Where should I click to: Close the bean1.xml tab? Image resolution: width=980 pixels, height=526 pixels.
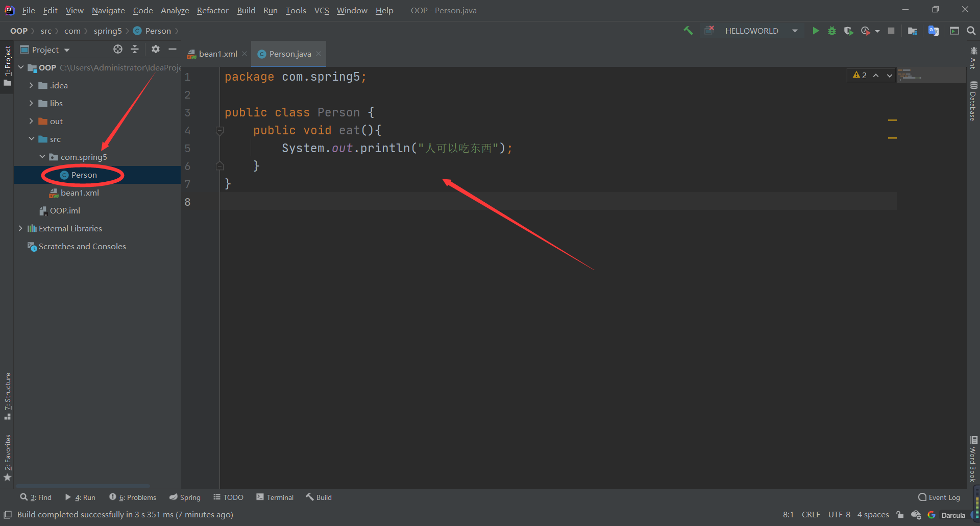click(x=244, y=54)
